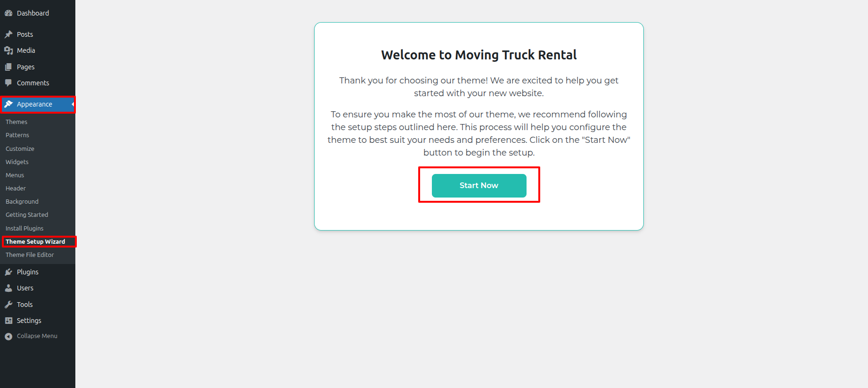
Task: Click the Dashboard gauge icon
Action: (8, 13)
